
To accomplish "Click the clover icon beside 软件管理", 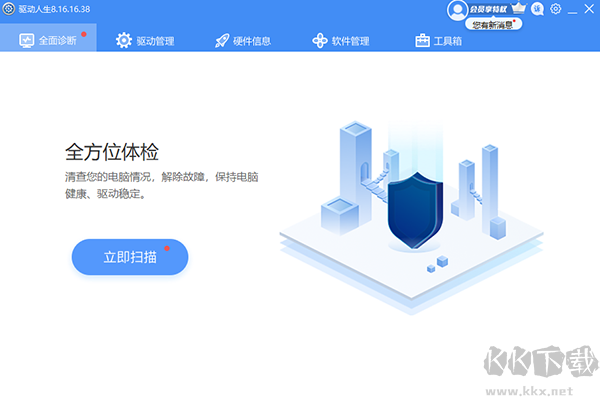I will 320,41.
